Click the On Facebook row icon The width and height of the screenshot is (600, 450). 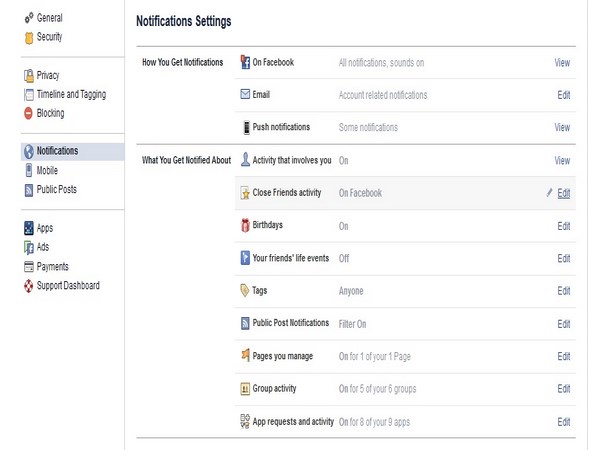[x=245, y=62]
